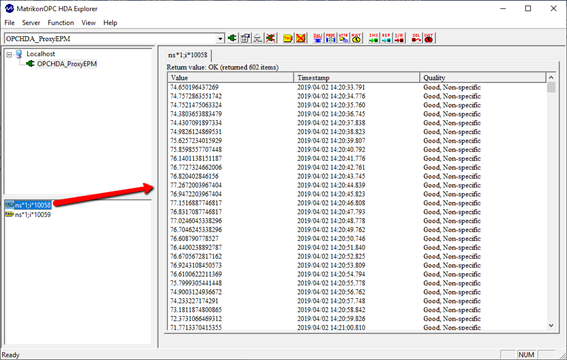Sort by the Quality column header
Image resolution: width=567 pixels, height=360 pixels.
483,78
